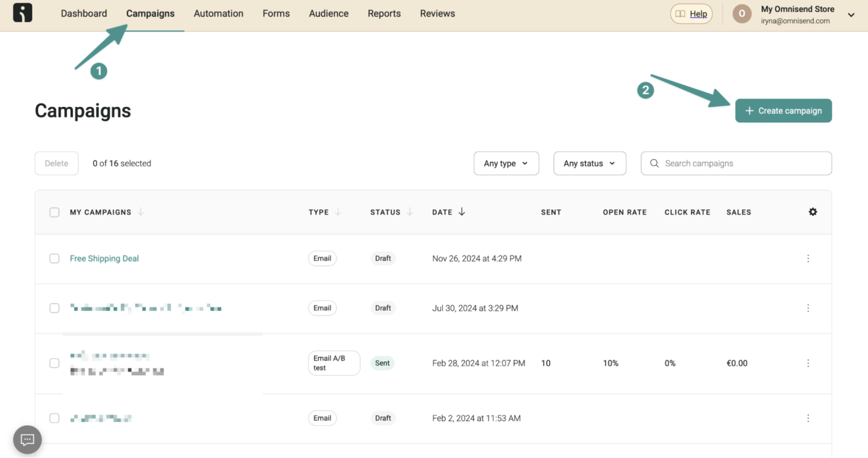868x458 pixels.
Task: Check the Email A/B test campaign row
Action: coord(54,363)
